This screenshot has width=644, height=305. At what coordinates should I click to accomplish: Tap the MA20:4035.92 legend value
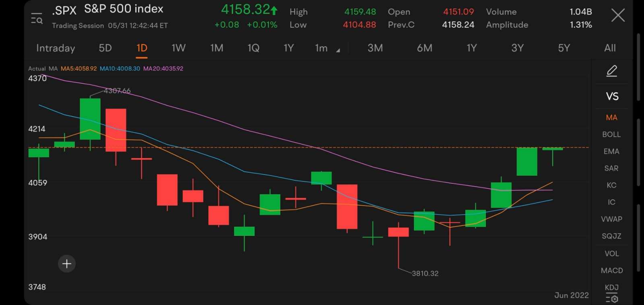click(163, 69)
